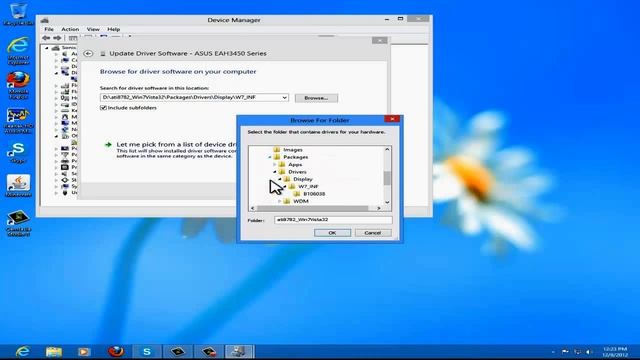
Task: Switch to Firefox in taskbar
Action: click(116, 351)
